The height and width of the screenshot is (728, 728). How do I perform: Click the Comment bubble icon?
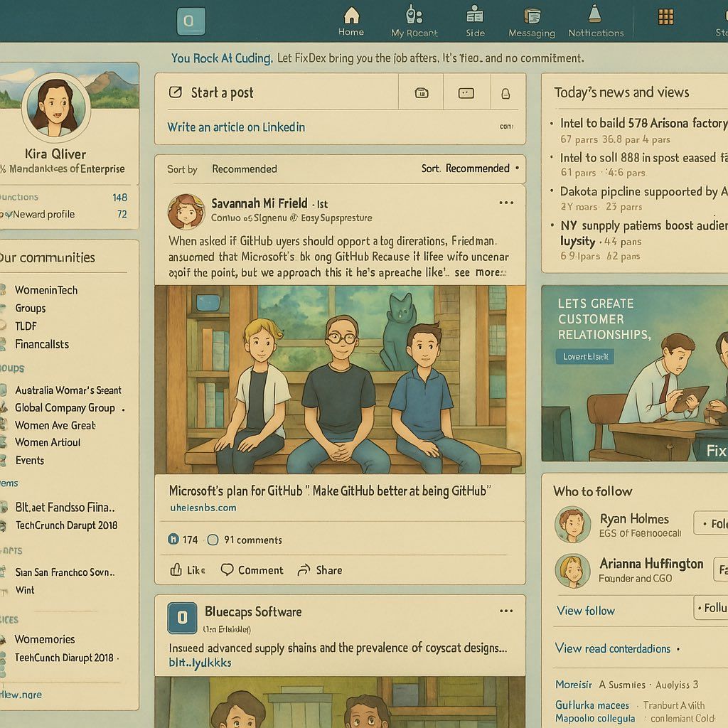coord(227,569)
